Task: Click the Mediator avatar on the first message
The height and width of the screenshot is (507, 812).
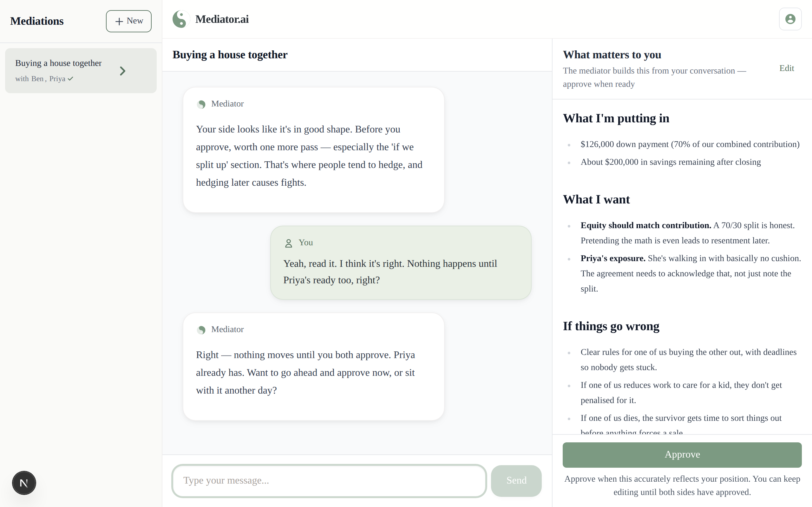Action: (x=201, y=104)
